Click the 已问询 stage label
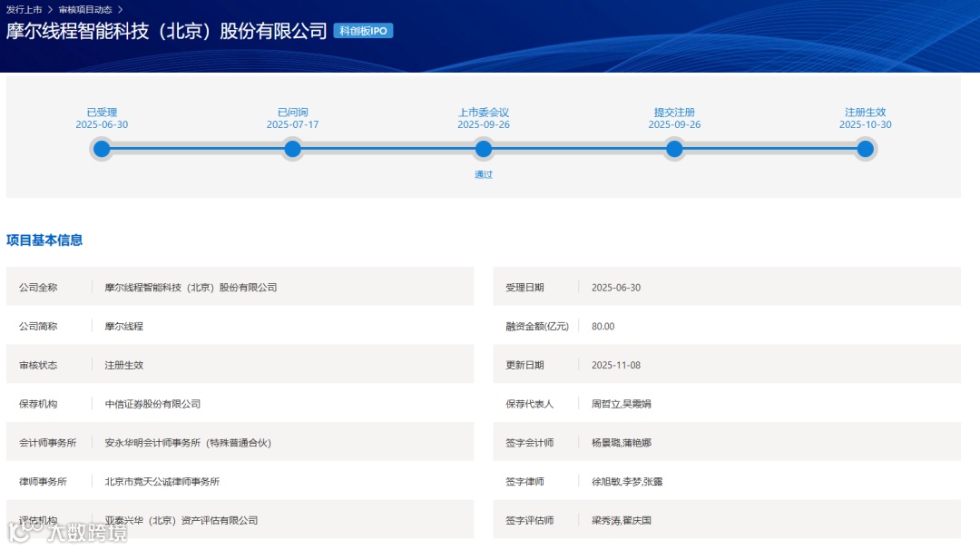Image resolution: width=980 pixels, height=550 pixels. pos(292,112)
